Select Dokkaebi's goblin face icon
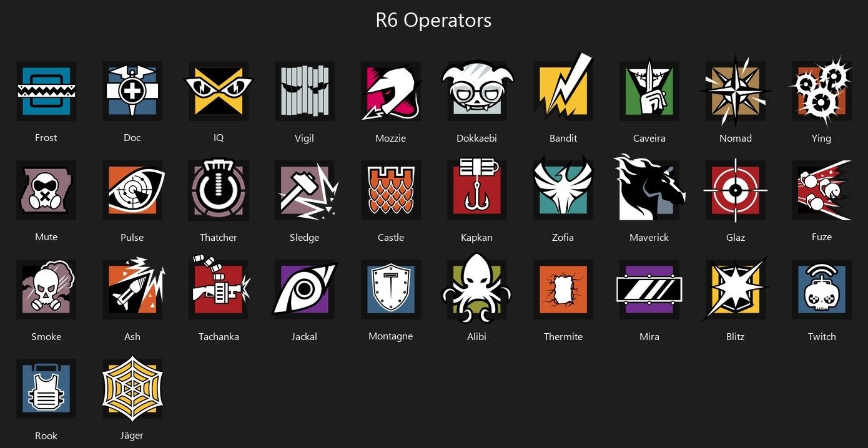This screenshot has height=448, width=868. tap(478, 89)
